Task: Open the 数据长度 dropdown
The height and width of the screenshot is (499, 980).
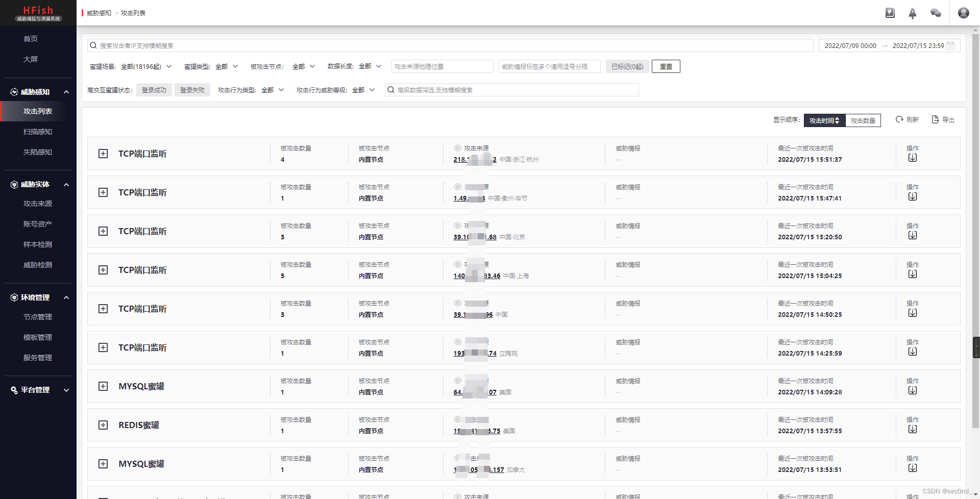Action: (370, 66)
